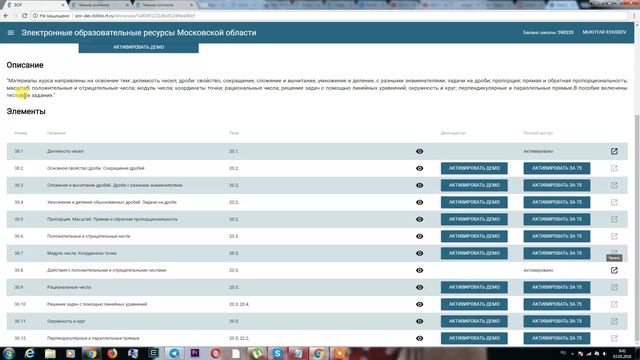
Task: Select the Элементы section heading
Action: [26, 111]
